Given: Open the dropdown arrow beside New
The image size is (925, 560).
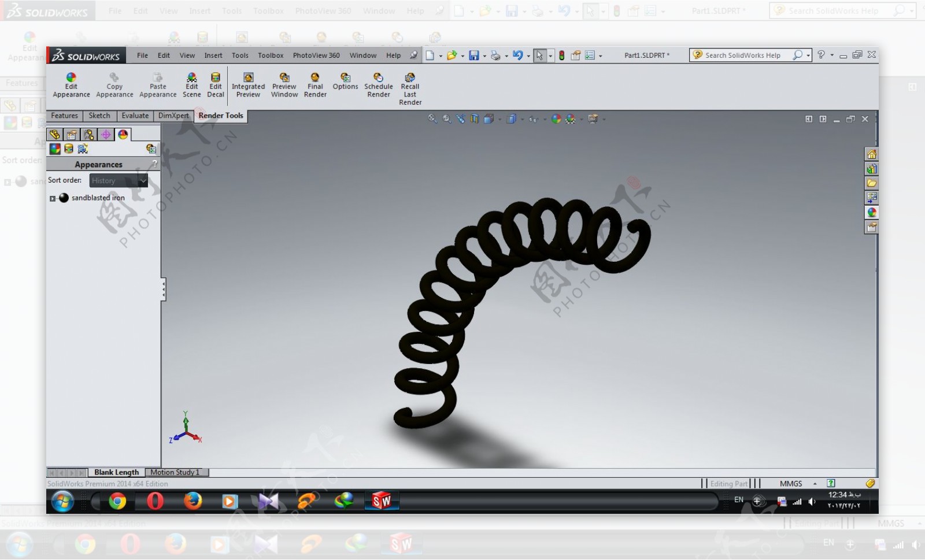Looking at the screenshot, I should [x=441, y=56].
